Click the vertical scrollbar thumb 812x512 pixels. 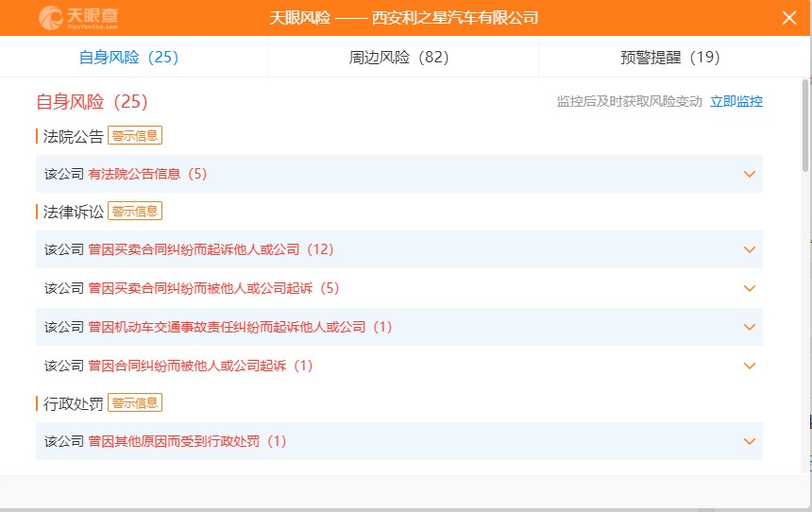pos(805,125)
